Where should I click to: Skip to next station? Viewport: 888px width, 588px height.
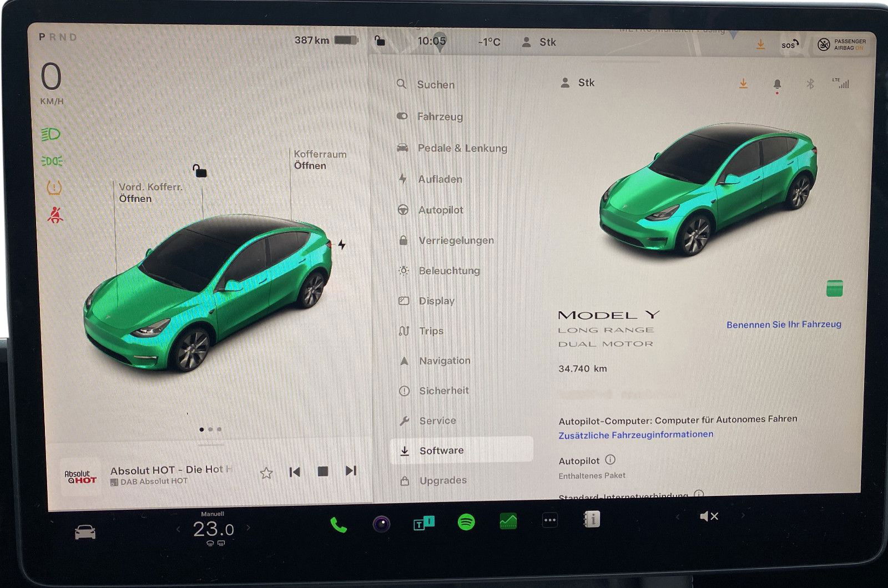coord(351,471)
